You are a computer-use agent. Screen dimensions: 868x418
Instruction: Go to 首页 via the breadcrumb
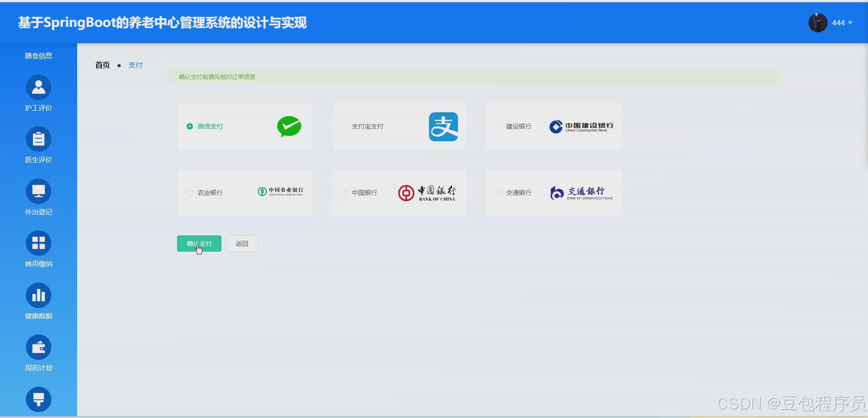point(102,65)
